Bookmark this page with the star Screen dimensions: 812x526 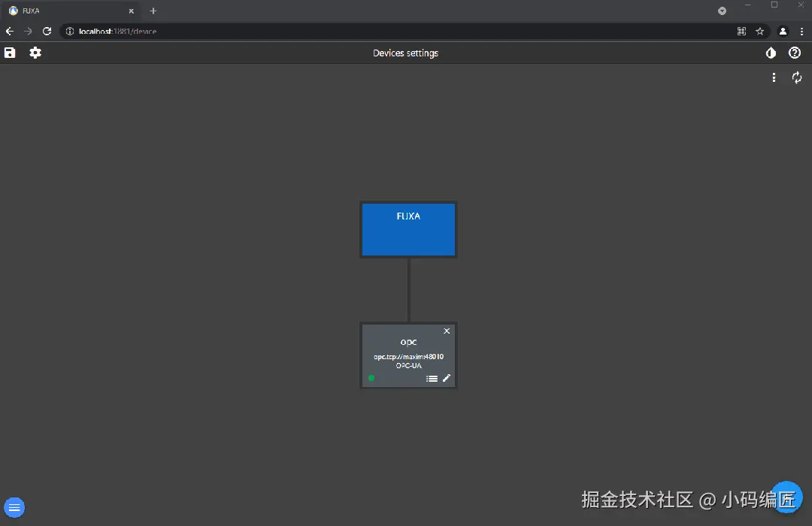(x=759, y=32)
